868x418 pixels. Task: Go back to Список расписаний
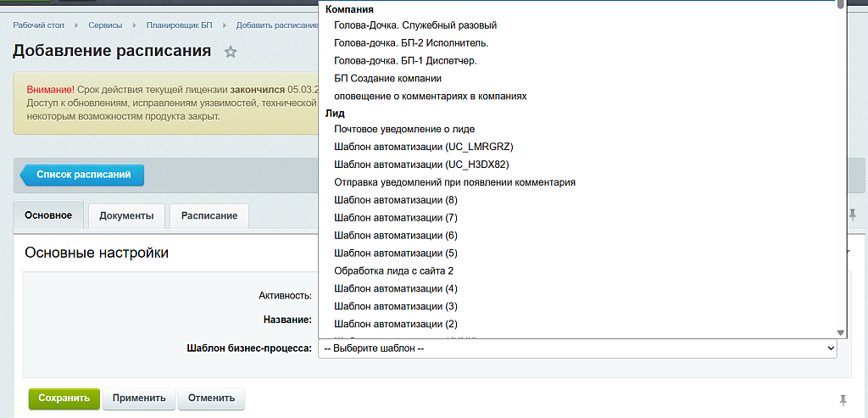point(82,175)
